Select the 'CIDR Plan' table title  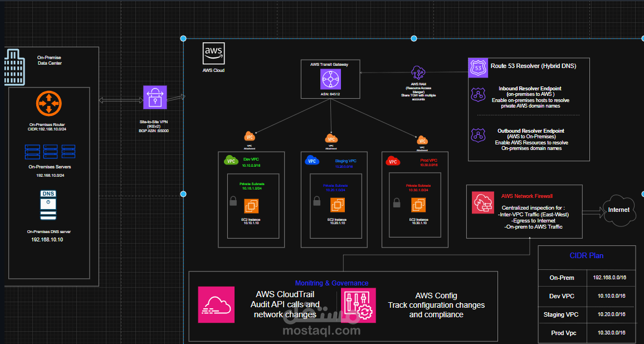point(587,256)
